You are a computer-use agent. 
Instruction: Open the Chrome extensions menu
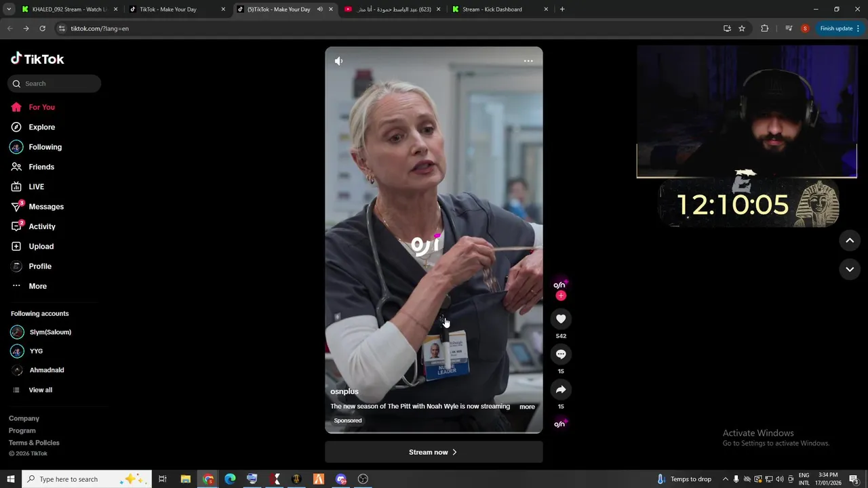765,28
